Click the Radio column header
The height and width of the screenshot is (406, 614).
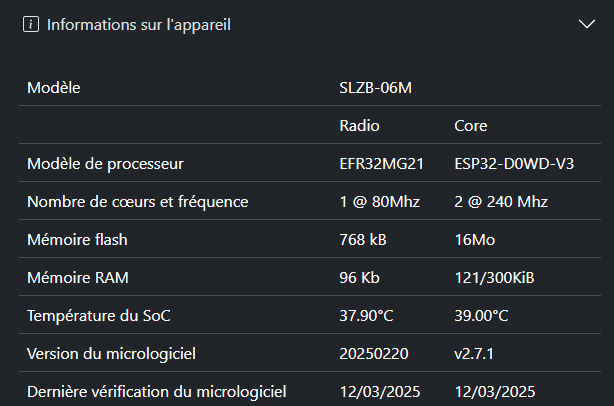point(359,126)
